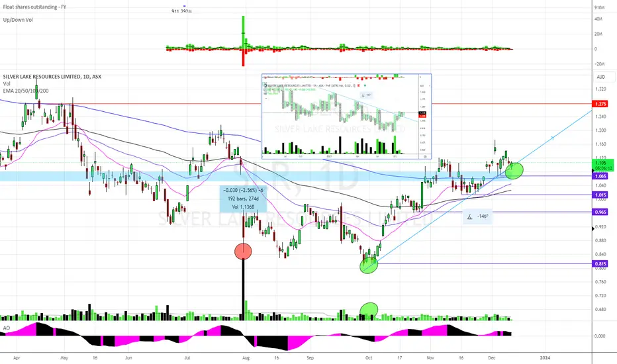Select the red horizontal line at 1.275
The width and height of the screenshot is (617, 364).
pos(295,104)
